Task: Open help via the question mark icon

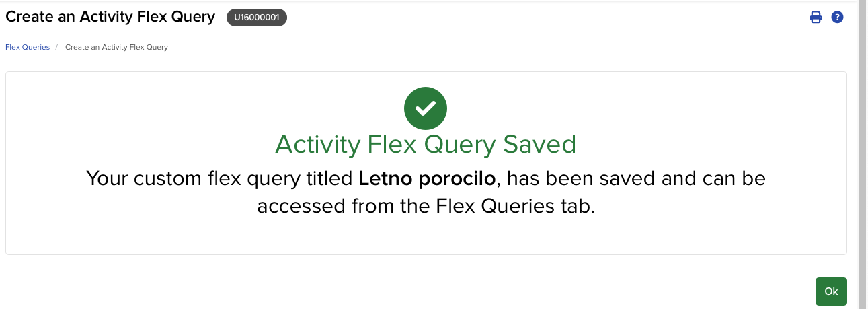Action: (837, 18)
